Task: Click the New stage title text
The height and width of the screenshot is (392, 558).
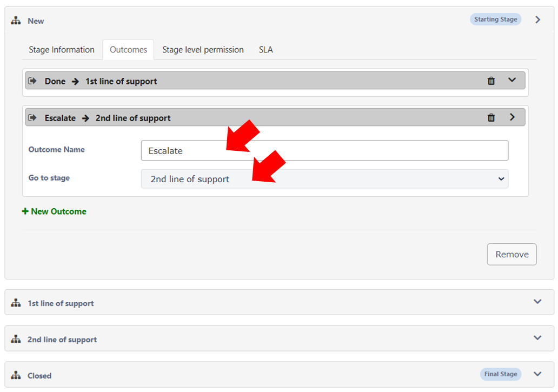Action: (x=36, y=21)
